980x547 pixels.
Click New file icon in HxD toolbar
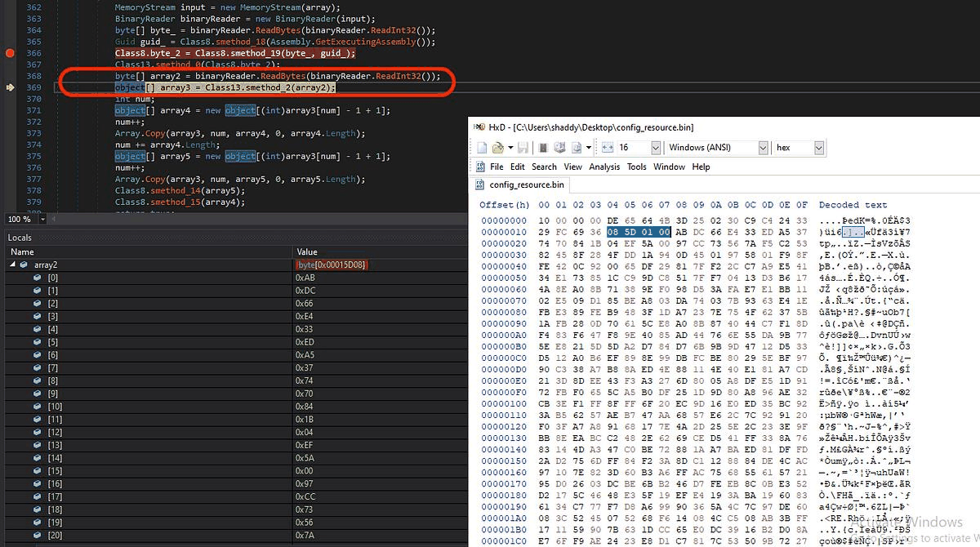[481, 148]
